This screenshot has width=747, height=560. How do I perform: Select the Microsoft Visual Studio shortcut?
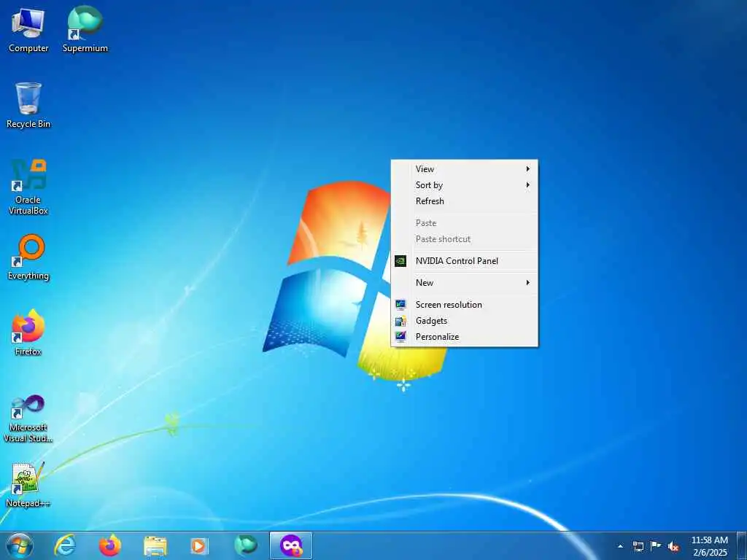click(28, 419)
